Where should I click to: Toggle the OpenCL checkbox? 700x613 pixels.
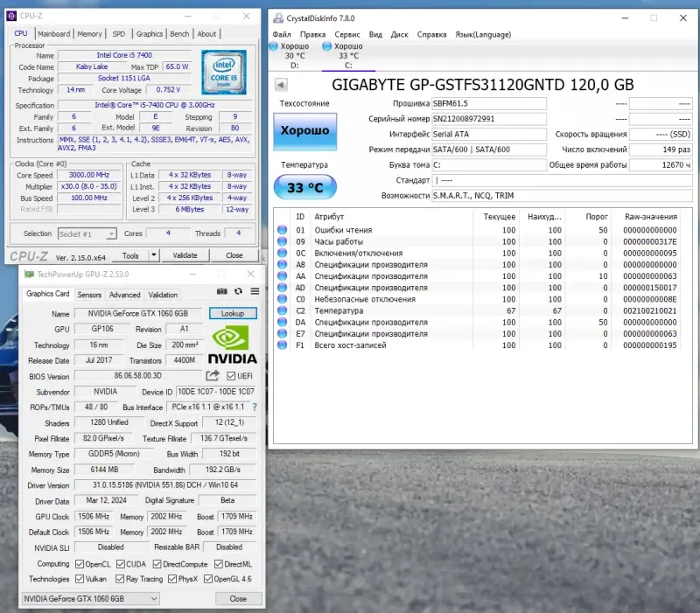80,564
